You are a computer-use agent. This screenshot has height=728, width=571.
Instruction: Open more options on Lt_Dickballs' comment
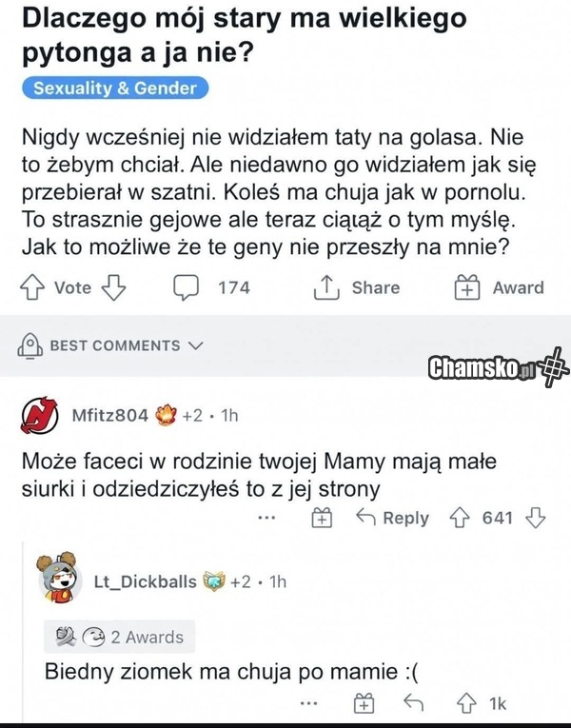(x=306, y=704)
